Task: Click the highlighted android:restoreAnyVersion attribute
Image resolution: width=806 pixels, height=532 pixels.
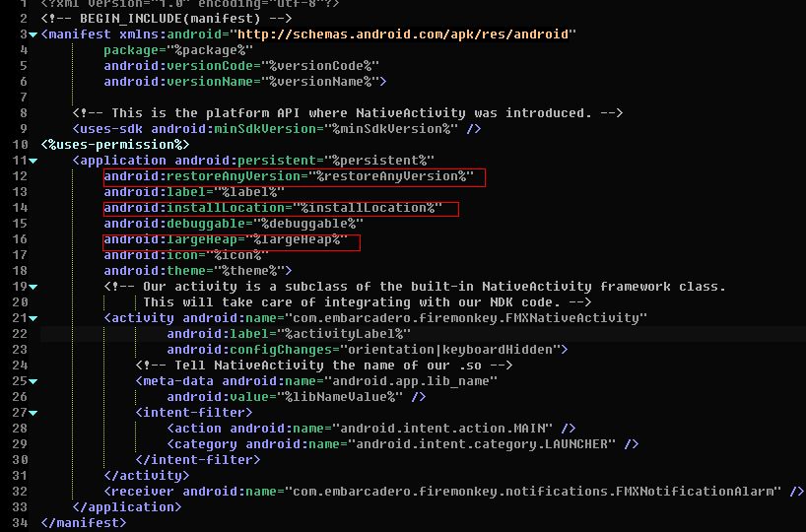Action: (x=294, y=176)
